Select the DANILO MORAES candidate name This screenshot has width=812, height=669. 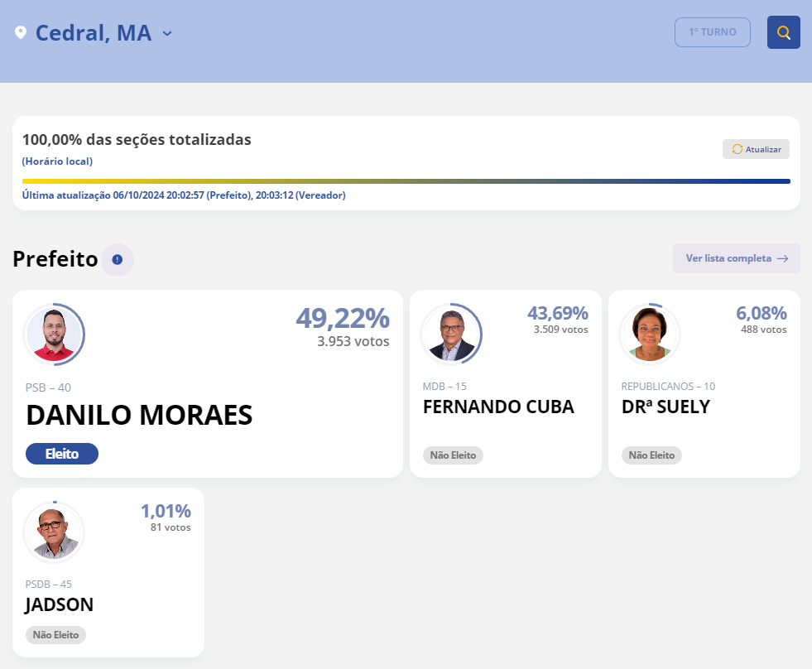[139, 416]
